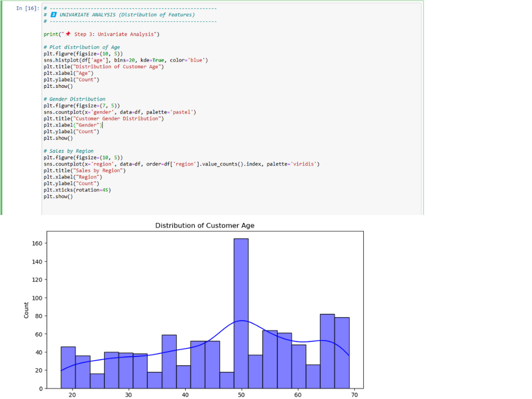Select the In [16] cell prompt

(x=28, y=8)
